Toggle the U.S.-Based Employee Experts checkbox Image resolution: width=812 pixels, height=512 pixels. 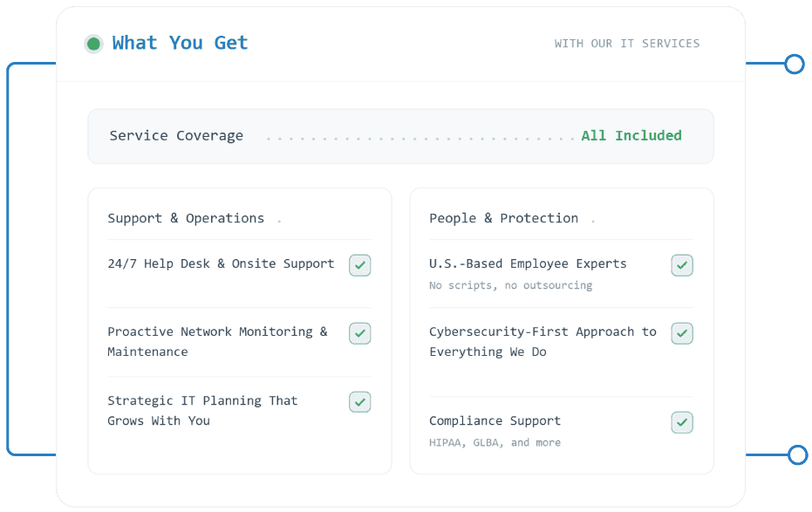682,265
